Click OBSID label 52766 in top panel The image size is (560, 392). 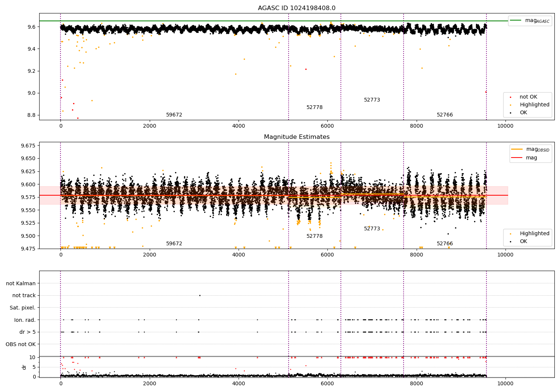(445, 115)
